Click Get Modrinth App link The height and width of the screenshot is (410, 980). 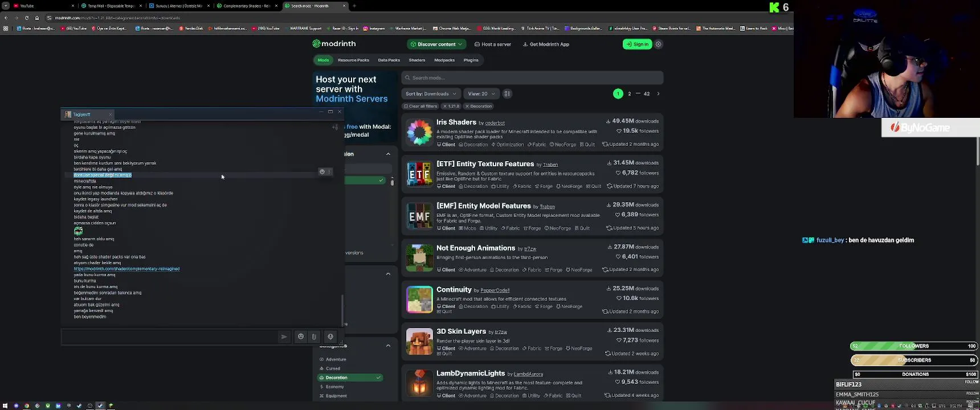(x=546, y=44)
